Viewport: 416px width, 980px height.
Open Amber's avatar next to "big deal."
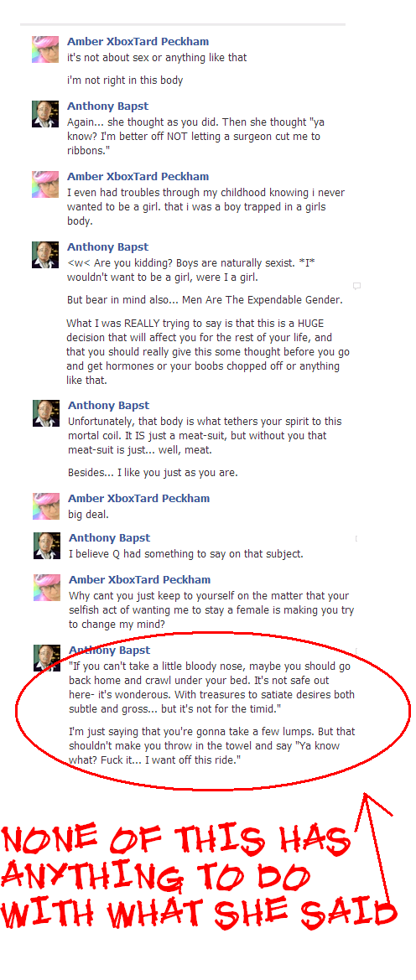click(x=46, y=506)
